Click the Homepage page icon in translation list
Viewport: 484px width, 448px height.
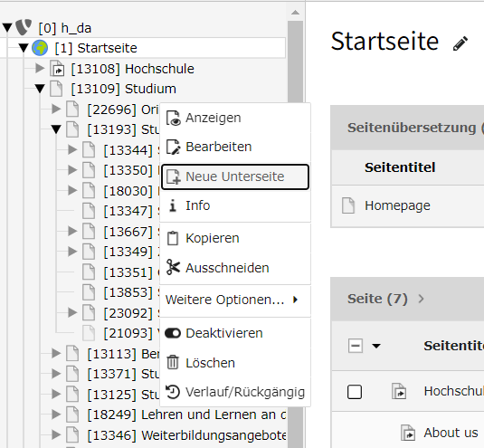coord(348,205)
